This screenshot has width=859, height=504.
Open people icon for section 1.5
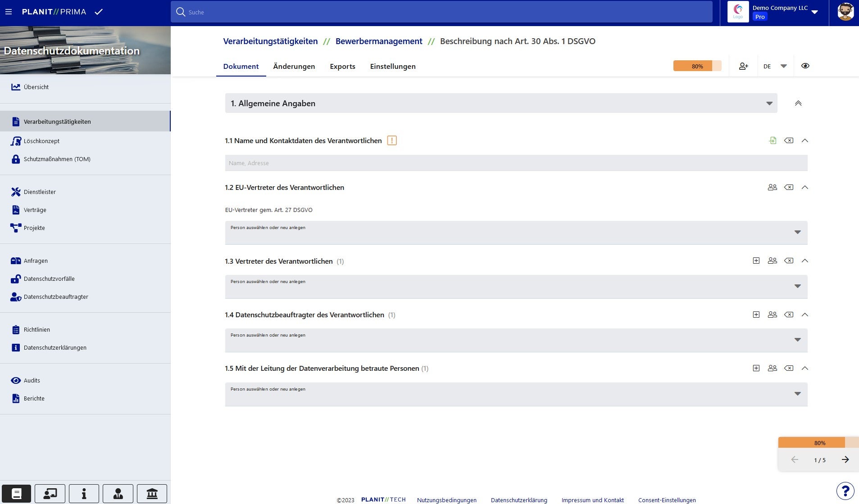773,368
